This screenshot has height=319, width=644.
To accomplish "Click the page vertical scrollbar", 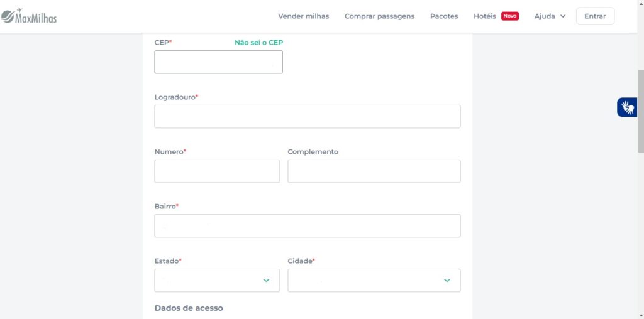I will [640, 113].
